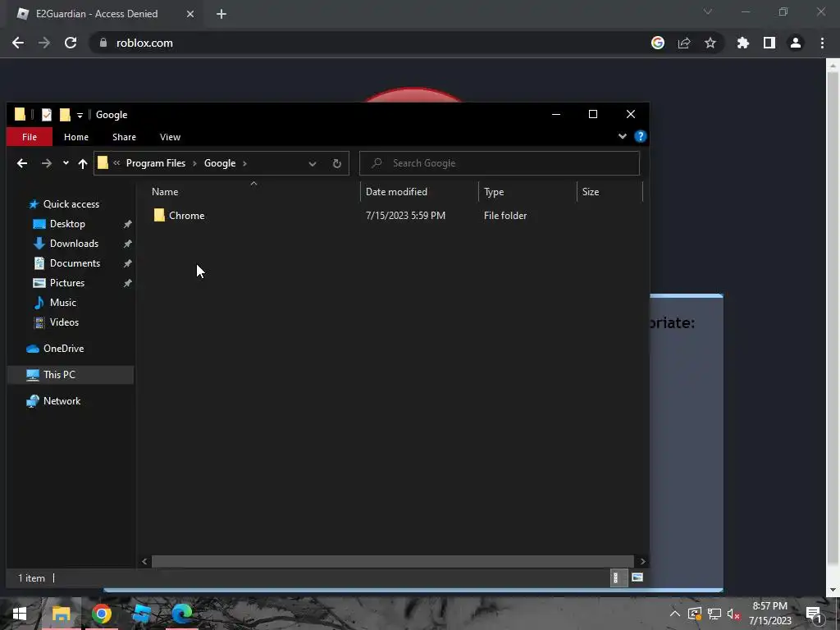Image resolution: width=840 pixels, height=630 pixels.
Task: Open the Chrome folder icon in list
Action: pos(159,216)
